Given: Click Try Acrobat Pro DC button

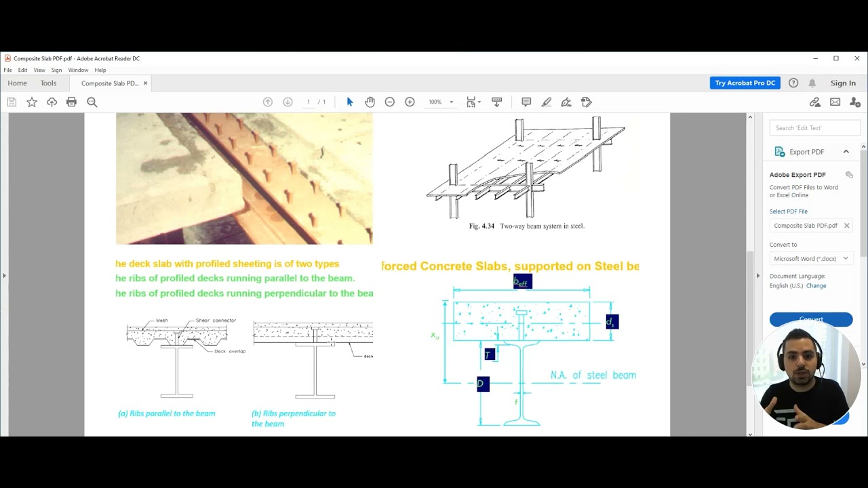Looking at the screenshot, I should pos(745,83).
